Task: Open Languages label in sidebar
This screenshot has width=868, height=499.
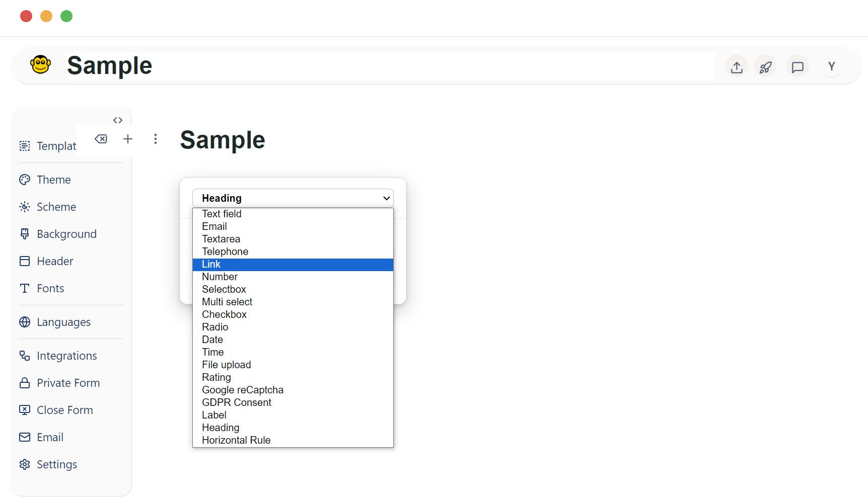Action: [63, 322]
